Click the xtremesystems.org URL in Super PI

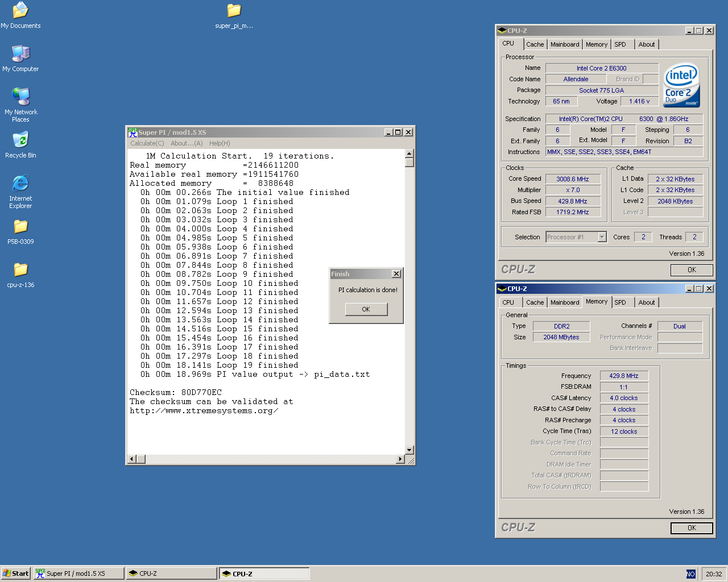(x=204, y=411)
